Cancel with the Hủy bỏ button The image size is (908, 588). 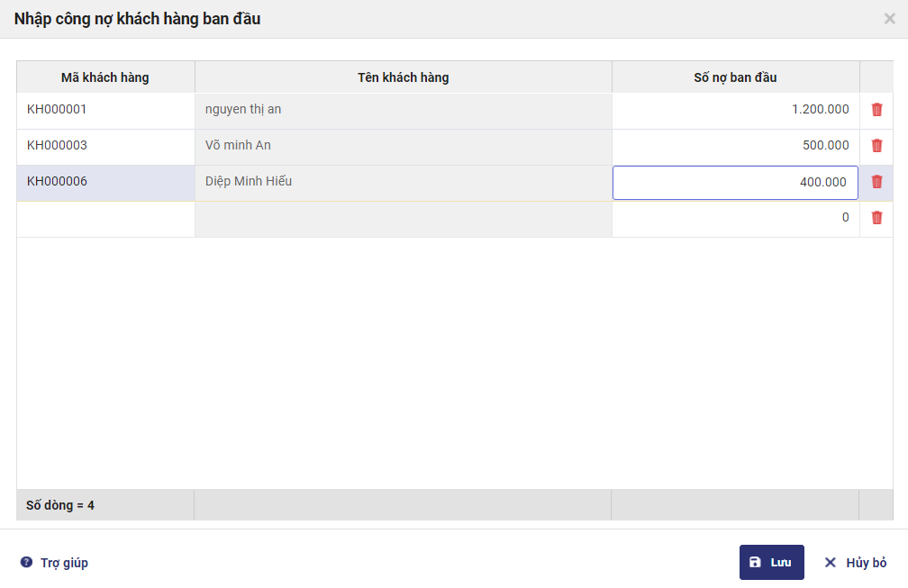point(856,563)
